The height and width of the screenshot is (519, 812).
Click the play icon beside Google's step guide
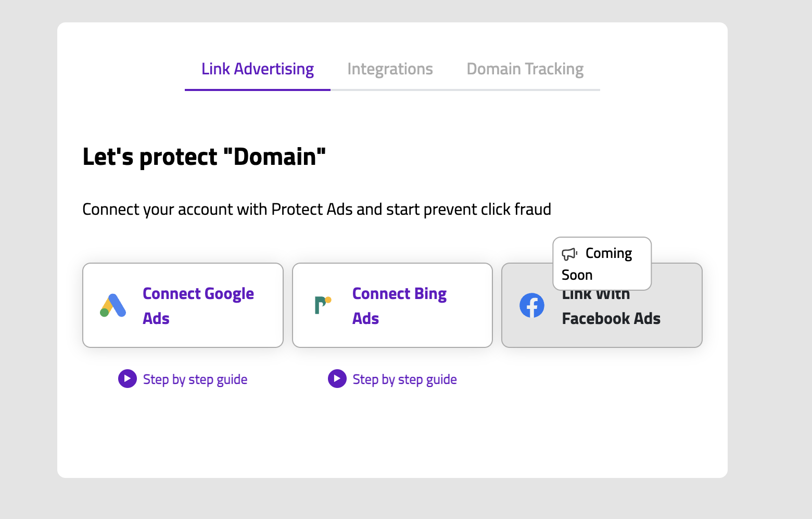point(128,379)
